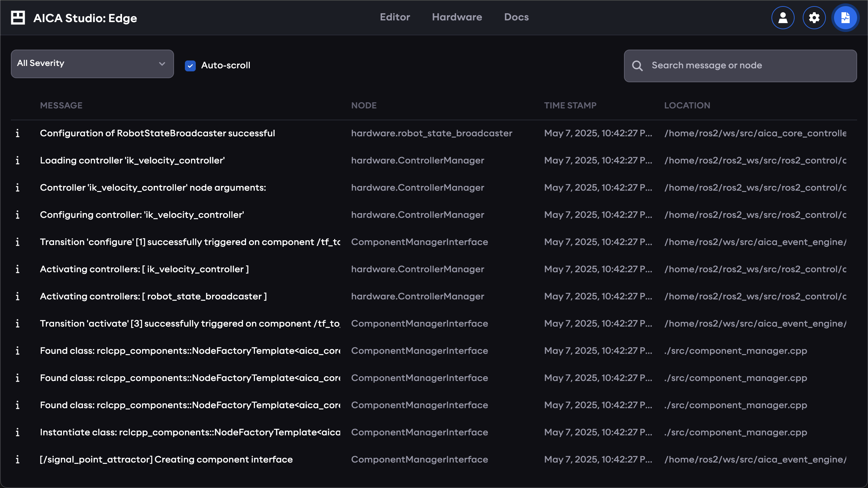The image size is (868, 488).
Task: Focus the Search message or node field
Action: coord(741,66)
